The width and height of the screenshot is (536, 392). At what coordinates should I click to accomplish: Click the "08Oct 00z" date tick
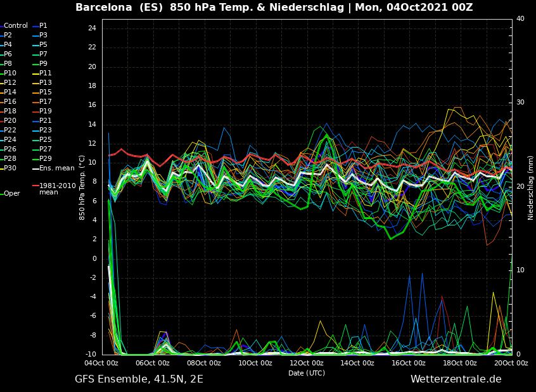tap(204, 363)
